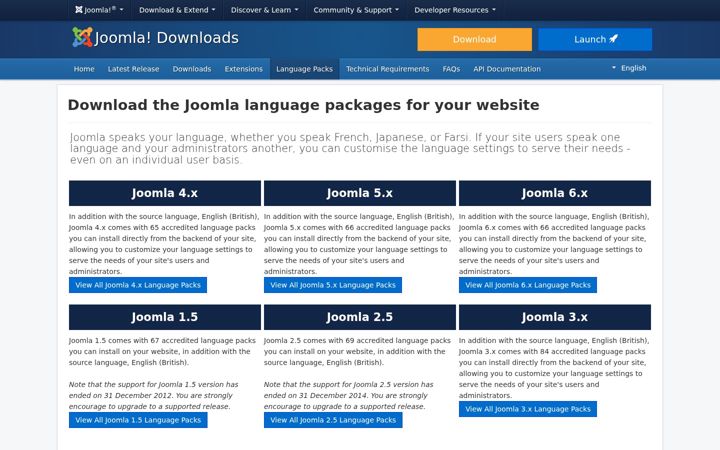The width and height of the screenshot is (720, 450).
Task: Click the Joomla 3.x section header
Action: (555, 317)
